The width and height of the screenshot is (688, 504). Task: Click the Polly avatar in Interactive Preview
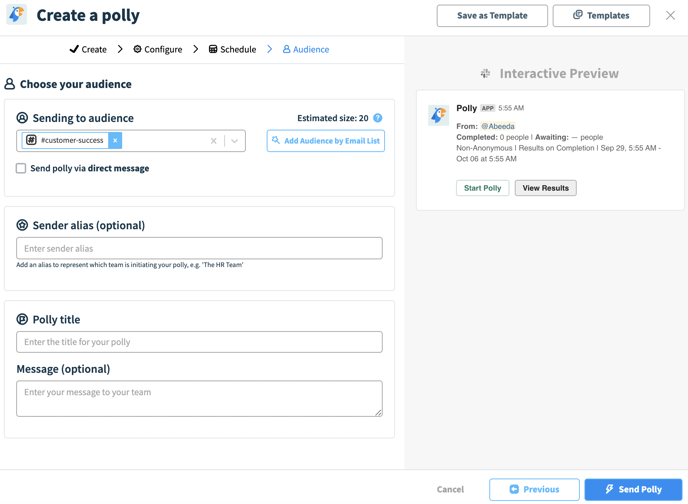point(438,115)
